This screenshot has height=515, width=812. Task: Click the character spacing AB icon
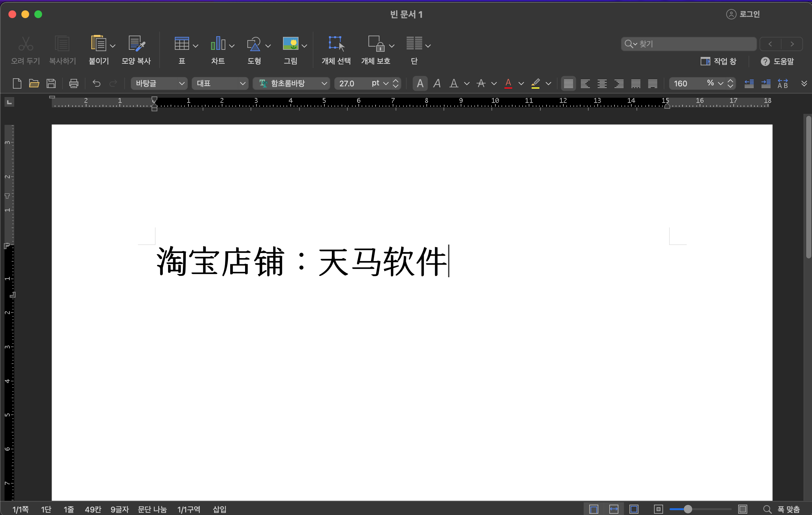783,83
